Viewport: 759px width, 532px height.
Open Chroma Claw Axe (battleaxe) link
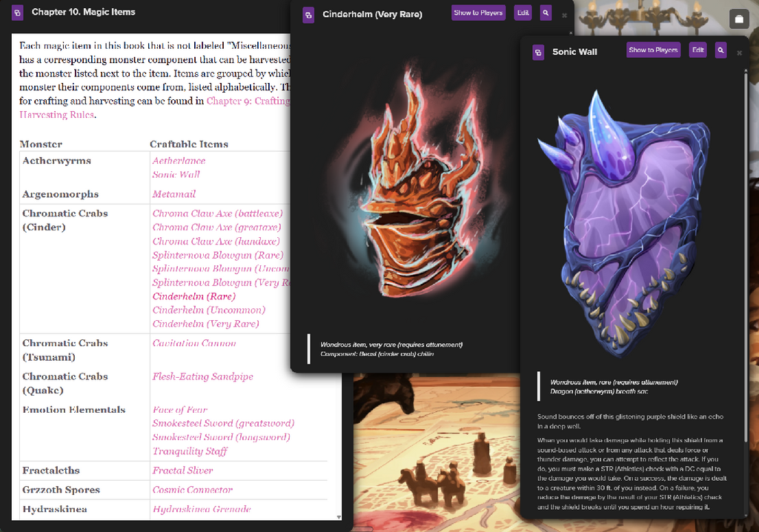click(217, 213)
